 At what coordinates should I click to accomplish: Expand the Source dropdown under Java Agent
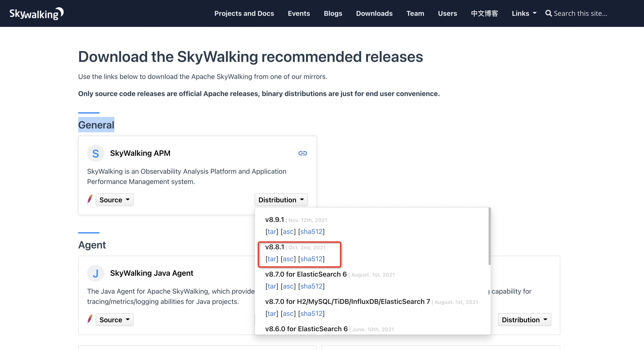[114, 319]
